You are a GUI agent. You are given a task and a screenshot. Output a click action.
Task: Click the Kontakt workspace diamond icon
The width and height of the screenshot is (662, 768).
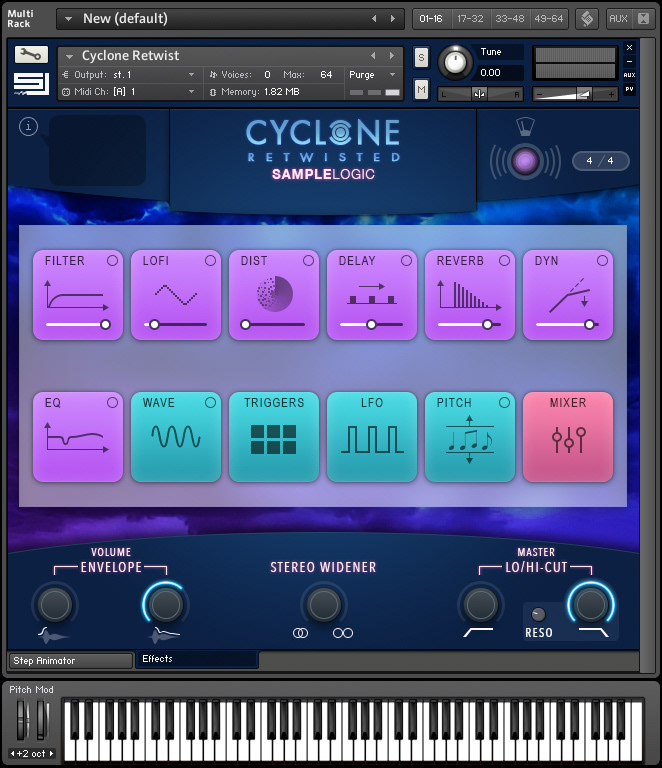pyautogui.click(x=587, y=19)
